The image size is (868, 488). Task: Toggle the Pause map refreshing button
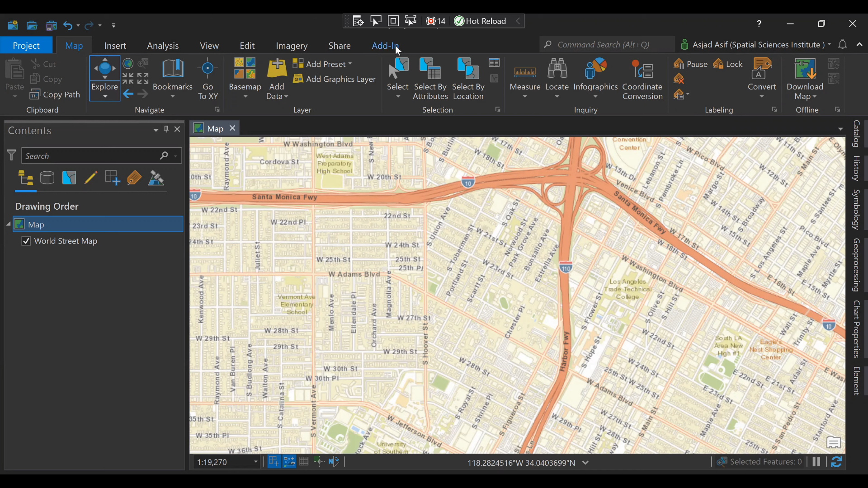817,462
